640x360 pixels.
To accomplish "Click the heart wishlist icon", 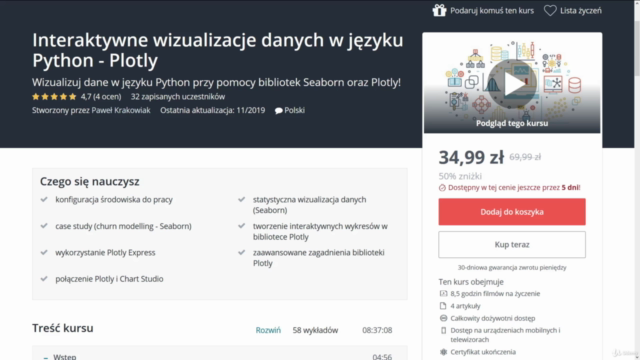I will click(x=550, y=11).
